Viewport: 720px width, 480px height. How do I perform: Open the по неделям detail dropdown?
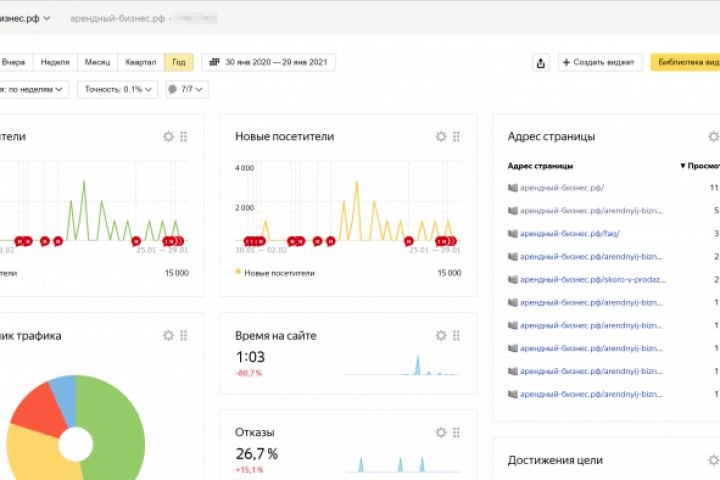click(x=33, y=89)
